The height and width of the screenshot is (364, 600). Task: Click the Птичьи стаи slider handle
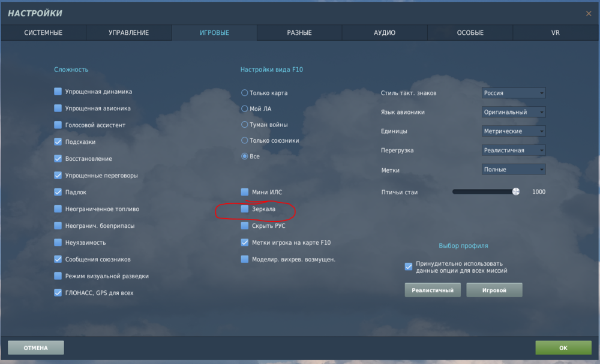pyautogui.click(x=516, y=191)
